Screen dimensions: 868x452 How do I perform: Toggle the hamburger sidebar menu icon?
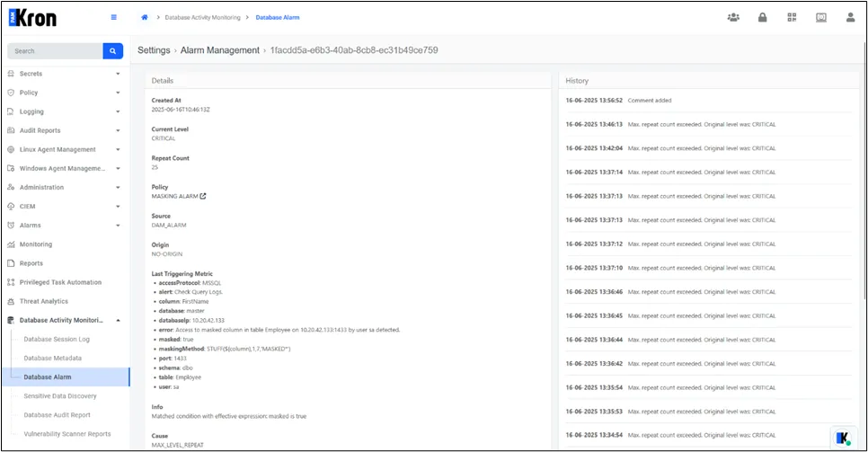pyautogui.click(x=114, y=17)
